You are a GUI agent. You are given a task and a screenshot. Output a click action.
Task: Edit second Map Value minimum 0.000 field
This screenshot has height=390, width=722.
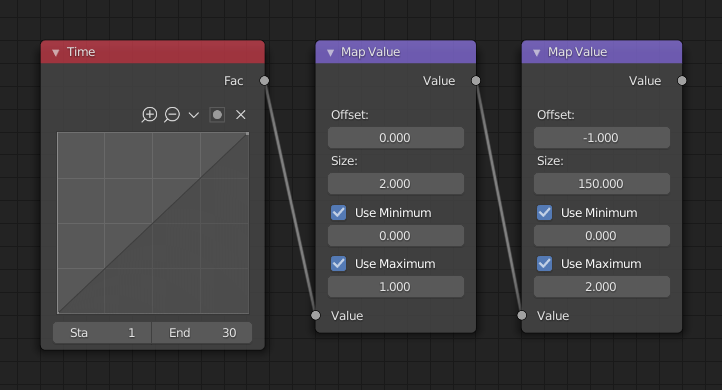click(x=602, y=236)
